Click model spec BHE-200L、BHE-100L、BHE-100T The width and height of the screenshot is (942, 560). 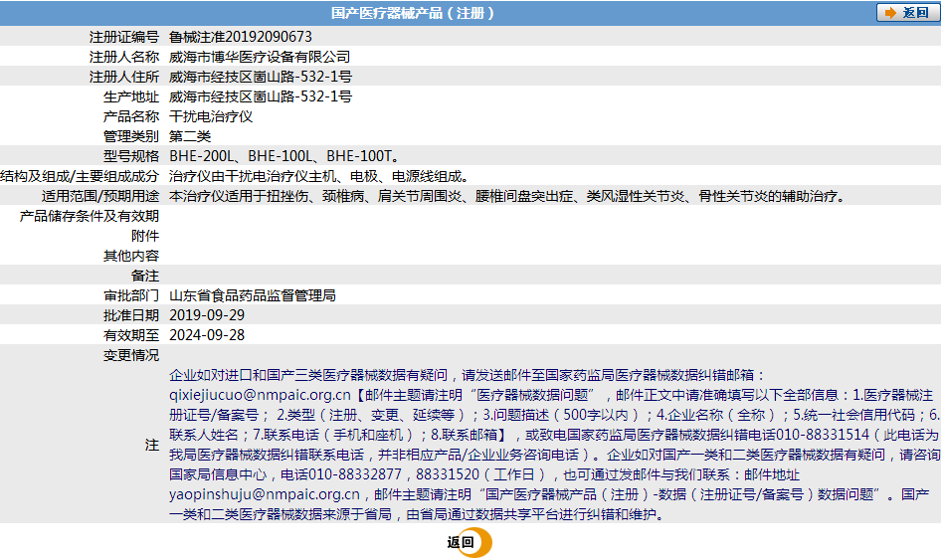click(284, 155)
